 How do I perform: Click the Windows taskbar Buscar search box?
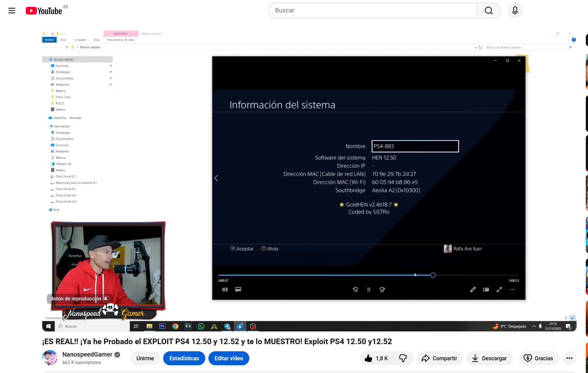click(92, 326)
